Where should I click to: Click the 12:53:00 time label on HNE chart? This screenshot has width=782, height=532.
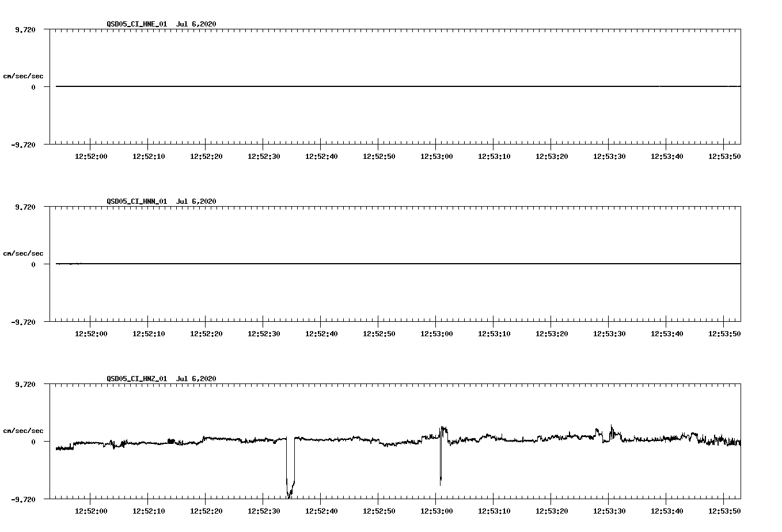click(436, 156)
